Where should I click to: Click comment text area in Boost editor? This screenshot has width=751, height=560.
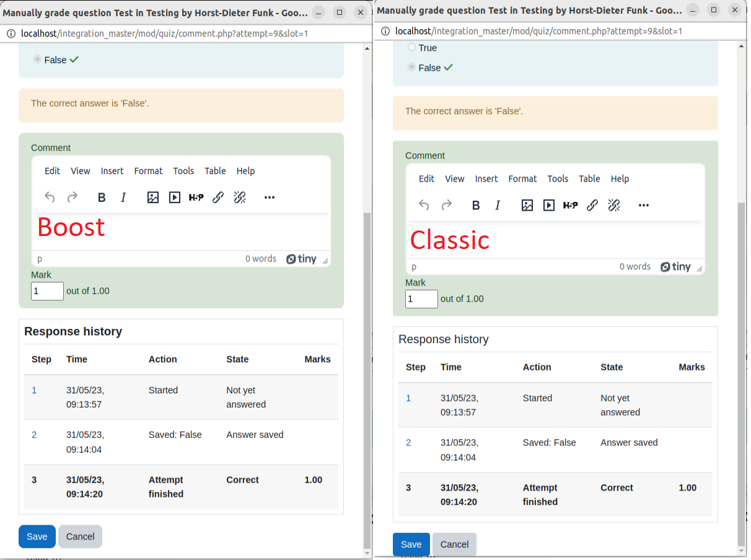click(x=181, y=232)
